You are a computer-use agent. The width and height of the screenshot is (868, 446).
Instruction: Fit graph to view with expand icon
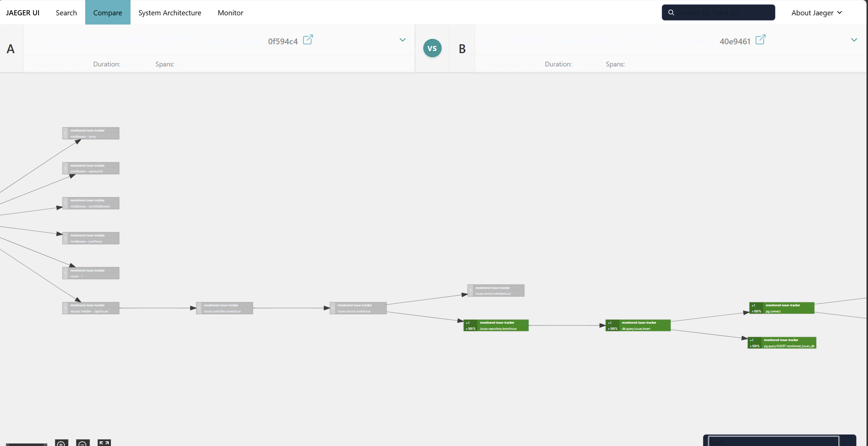(104, 443)
